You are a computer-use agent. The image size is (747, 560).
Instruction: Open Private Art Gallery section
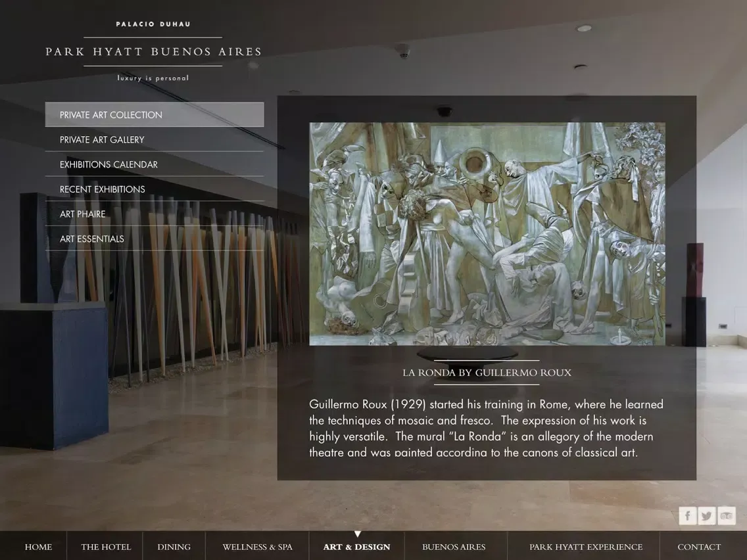[x=155, y=139]
